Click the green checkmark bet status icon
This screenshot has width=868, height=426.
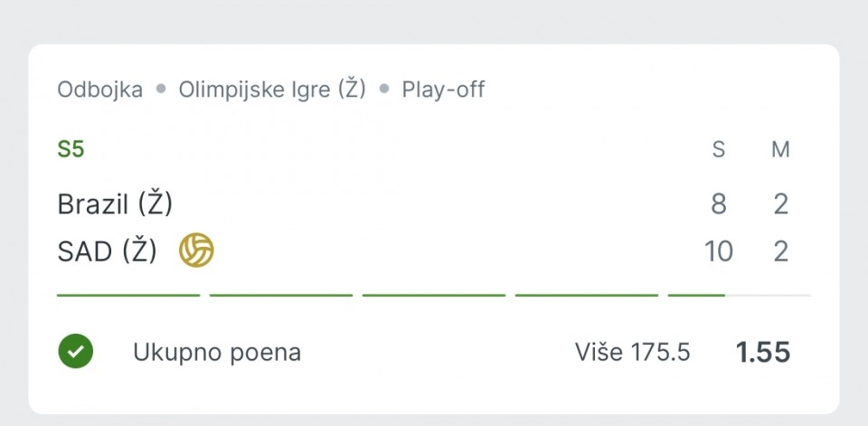click(x=76, y=351)
